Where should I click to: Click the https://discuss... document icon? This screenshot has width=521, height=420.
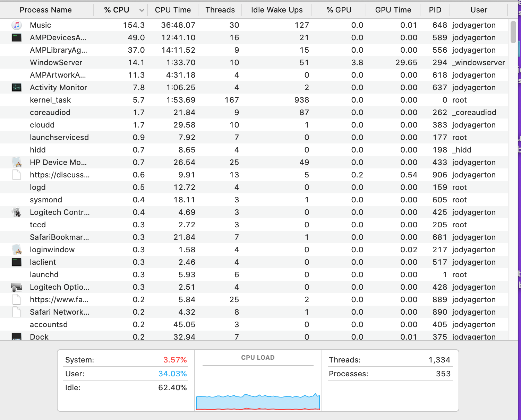[17, 175]
